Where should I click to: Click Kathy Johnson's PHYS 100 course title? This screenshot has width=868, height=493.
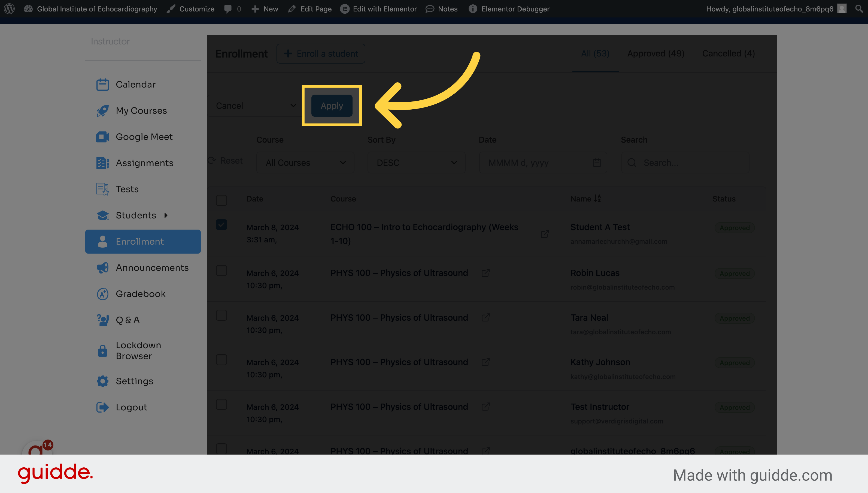coord(399,362)
